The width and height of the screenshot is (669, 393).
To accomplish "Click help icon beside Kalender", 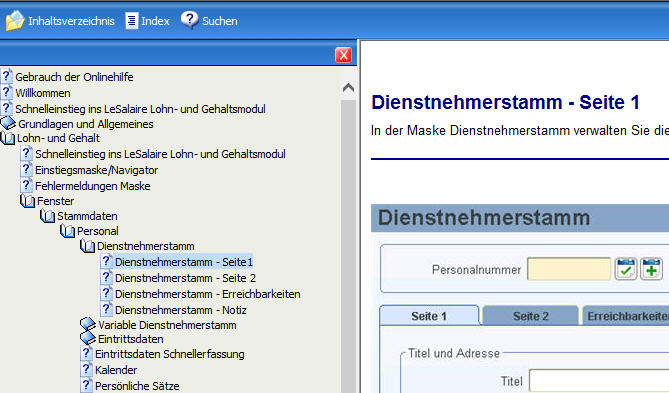I will (86, 369).
